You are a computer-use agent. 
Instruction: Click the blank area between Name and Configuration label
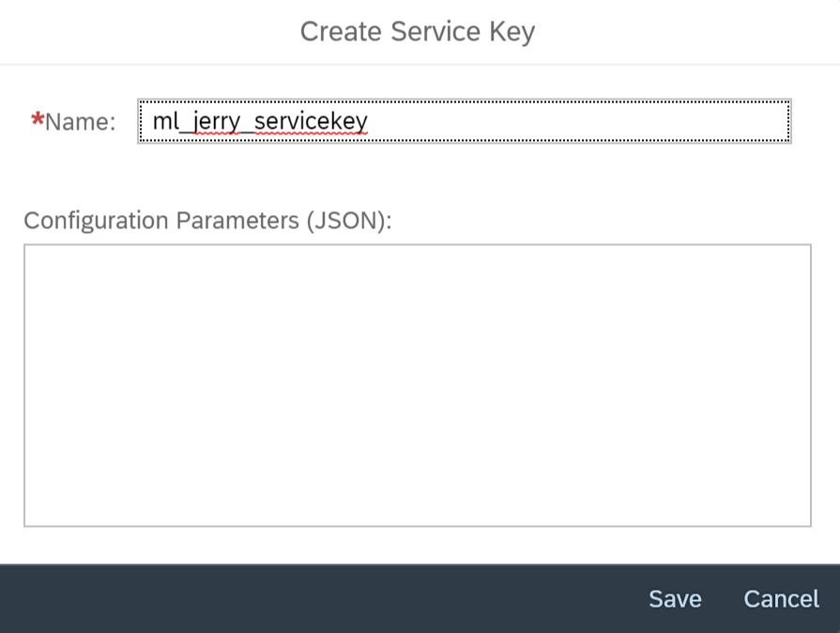point(418,174)
